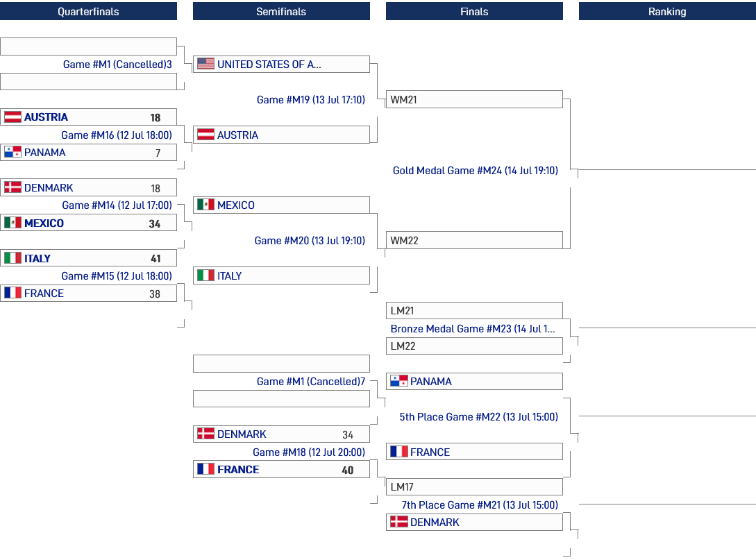Open the Bronze Medal Game #M23 link
This screenshot has width=756, height=560.
(x=473, y=329)
